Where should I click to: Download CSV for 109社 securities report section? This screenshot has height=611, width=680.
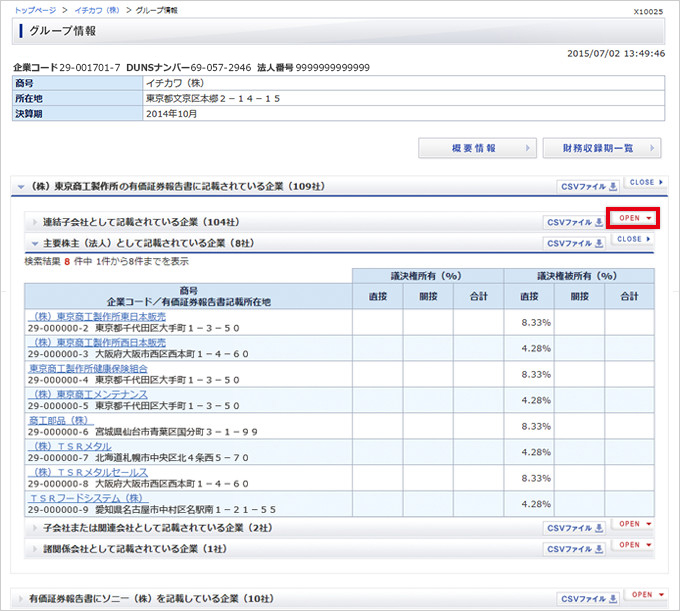(x=588, y=187)
